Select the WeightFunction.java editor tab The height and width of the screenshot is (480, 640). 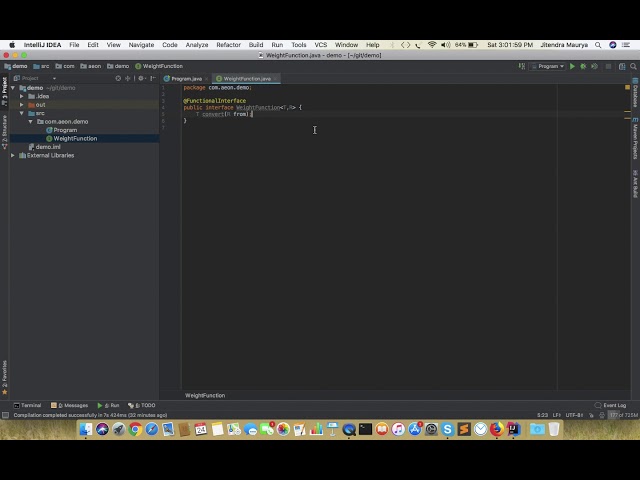click(x=247, y=78)
